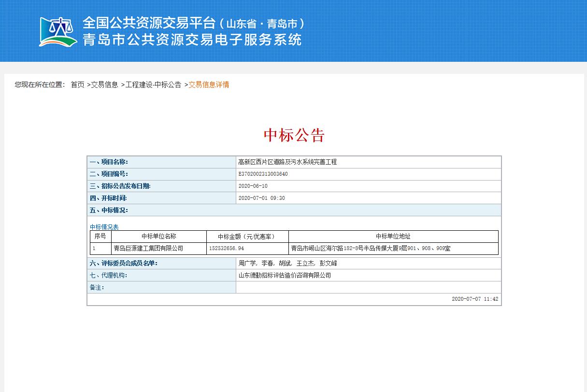
Task: Click the winning bidder address cell
Action: tap(370, 249)
